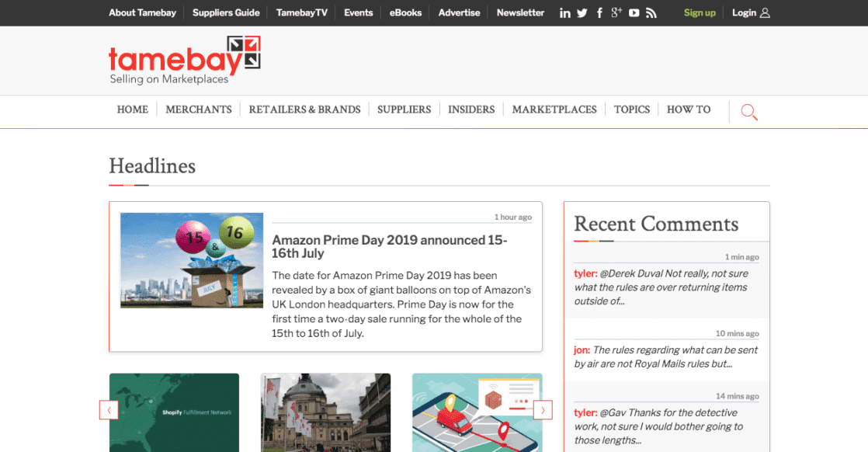The height and width of the screenshot is (452, 868).
Task: Go to MARKETPLACES section
Action: [554, 110]
